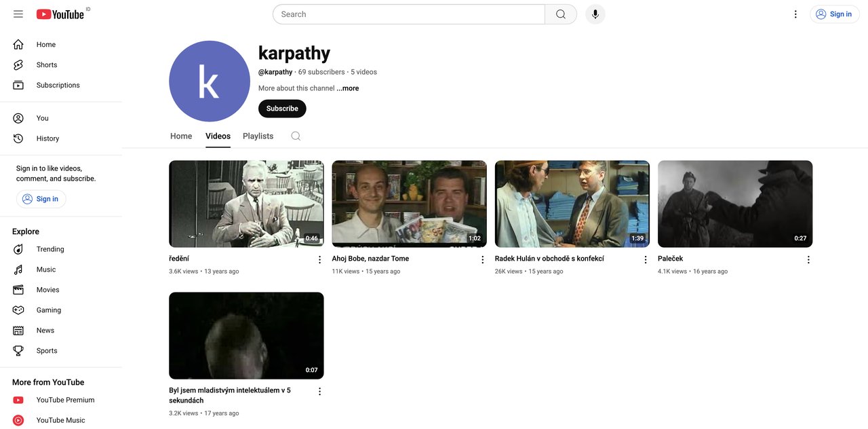Open the video title 'ředění'
The image size is (868, 429).
tap(179, 259)
